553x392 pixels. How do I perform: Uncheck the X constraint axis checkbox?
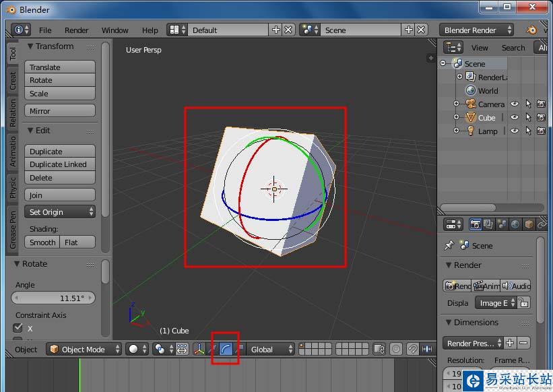(x=18, y=328)
